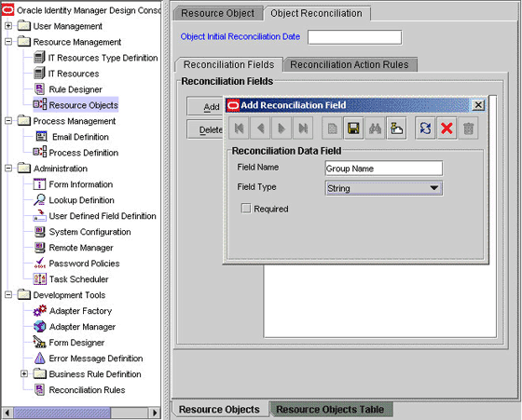Select Password Policies tree item

[84, 263]
